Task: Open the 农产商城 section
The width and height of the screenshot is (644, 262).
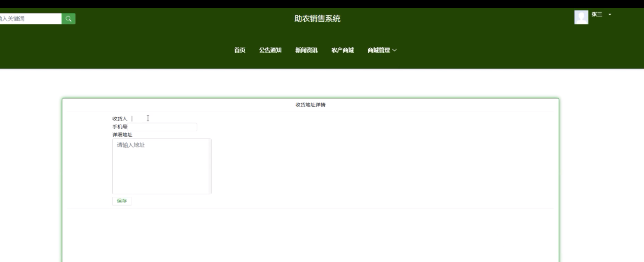Action: pos(343,50)
